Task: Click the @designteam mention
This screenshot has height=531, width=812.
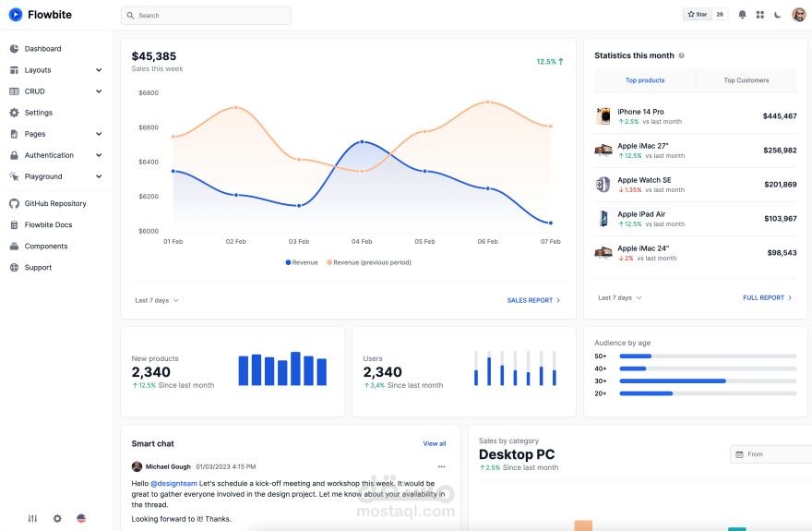Action: 173,483
